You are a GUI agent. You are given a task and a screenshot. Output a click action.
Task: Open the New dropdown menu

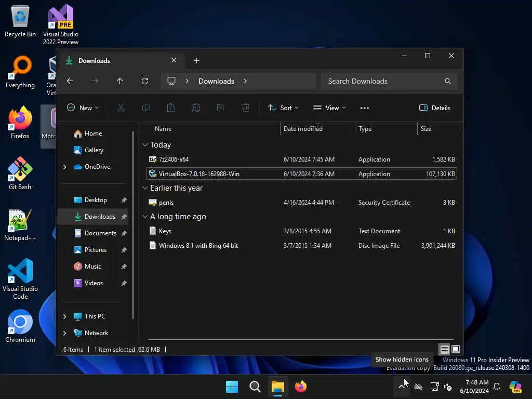pyautogui.click(x=83, y=108)
